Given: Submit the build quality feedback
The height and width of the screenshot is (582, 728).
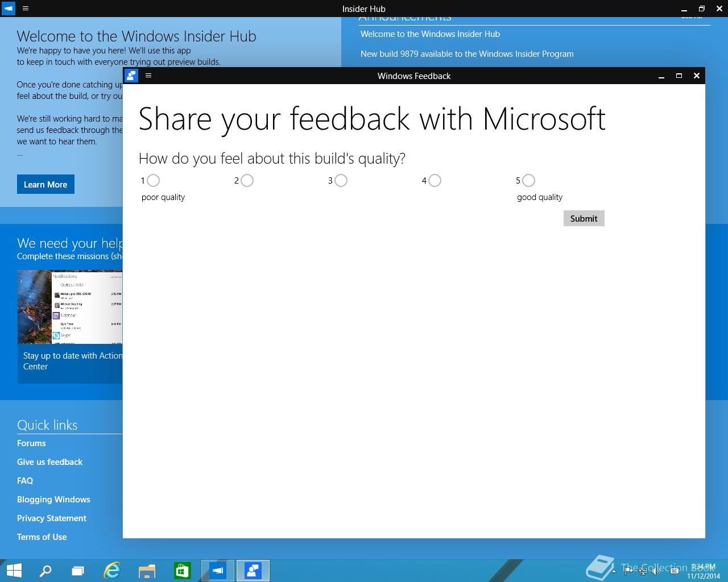Looking at the screenshot, I should point(584,218).
